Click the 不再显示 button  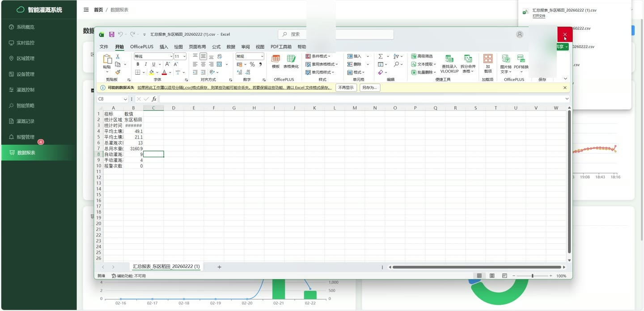click(x=346, y=88)
